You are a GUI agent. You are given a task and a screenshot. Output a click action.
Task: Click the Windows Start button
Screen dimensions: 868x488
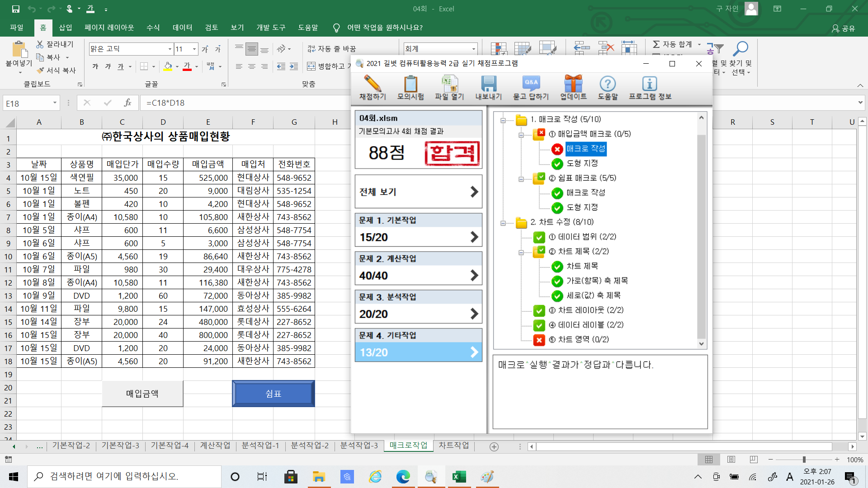pos(14,477)
